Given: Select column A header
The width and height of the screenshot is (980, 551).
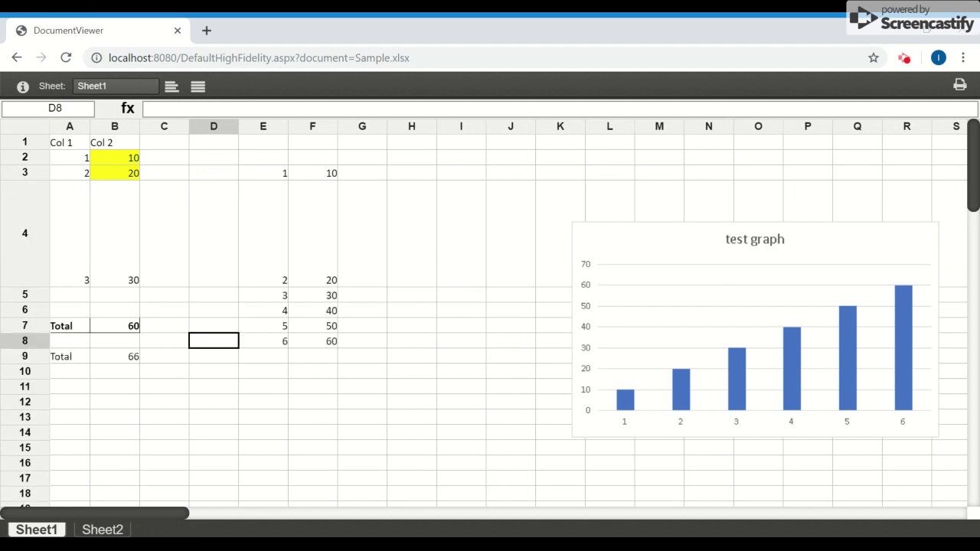Looking at the screenshot, I should coord(70,126).
